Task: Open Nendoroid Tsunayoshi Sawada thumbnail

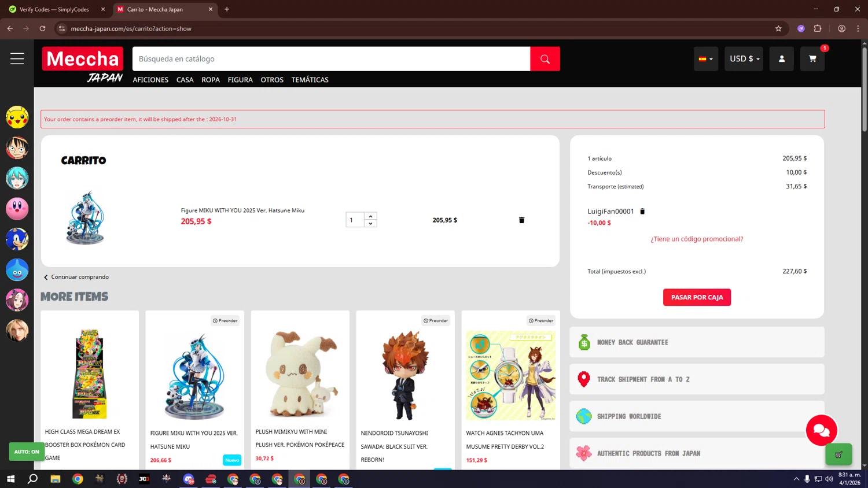Action: click(405, 375)
